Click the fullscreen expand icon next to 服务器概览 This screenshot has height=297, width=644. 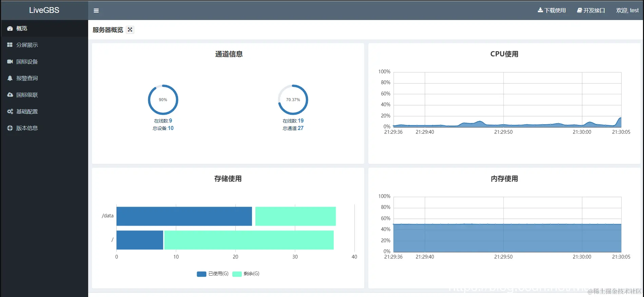130,30
